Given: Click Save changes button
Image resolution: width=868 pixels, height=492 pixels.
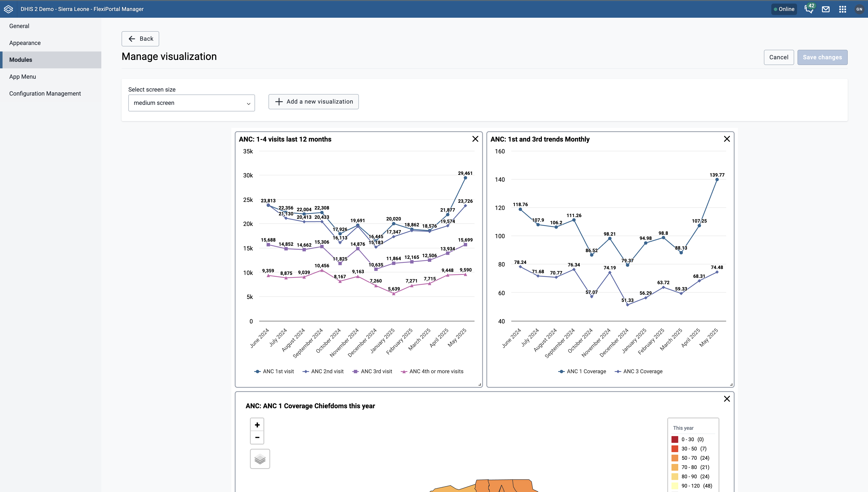Looking at the screenshot, I should [x=822, y=57].
